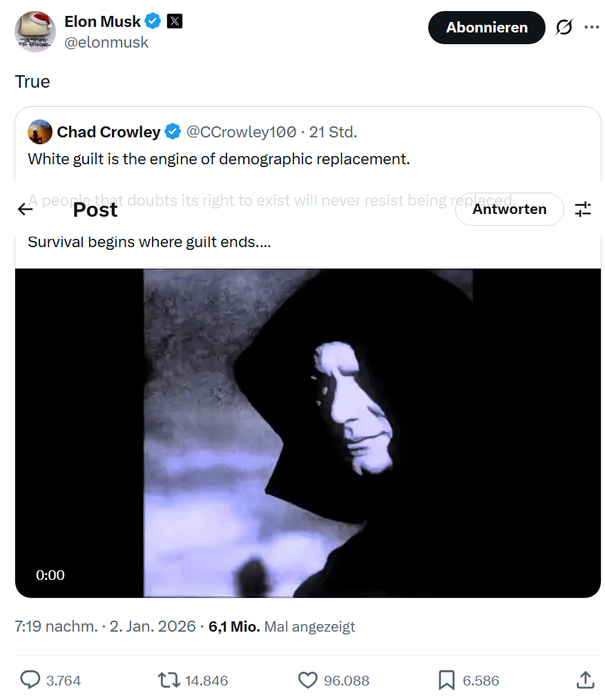Bookmark this post
Image resolution: width=605 pixels, height=700 pixels.
(447, 680)
